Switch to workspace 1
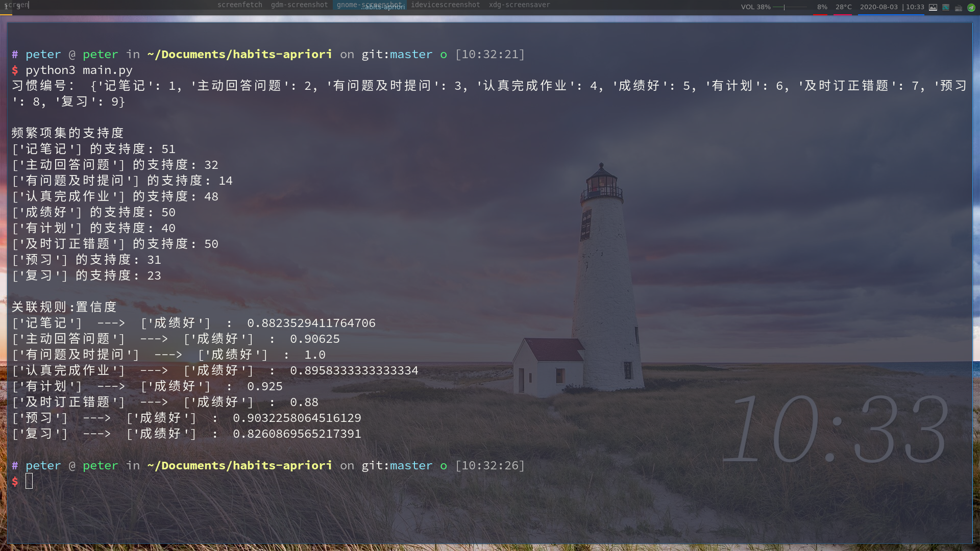Screen dimensions: 980x551 click(6, 7)
